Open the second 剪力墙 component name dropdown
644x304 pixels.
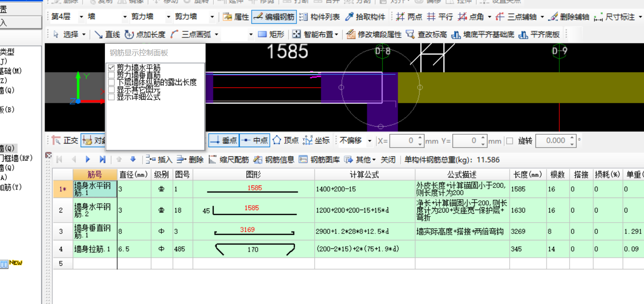pos(212,17)
